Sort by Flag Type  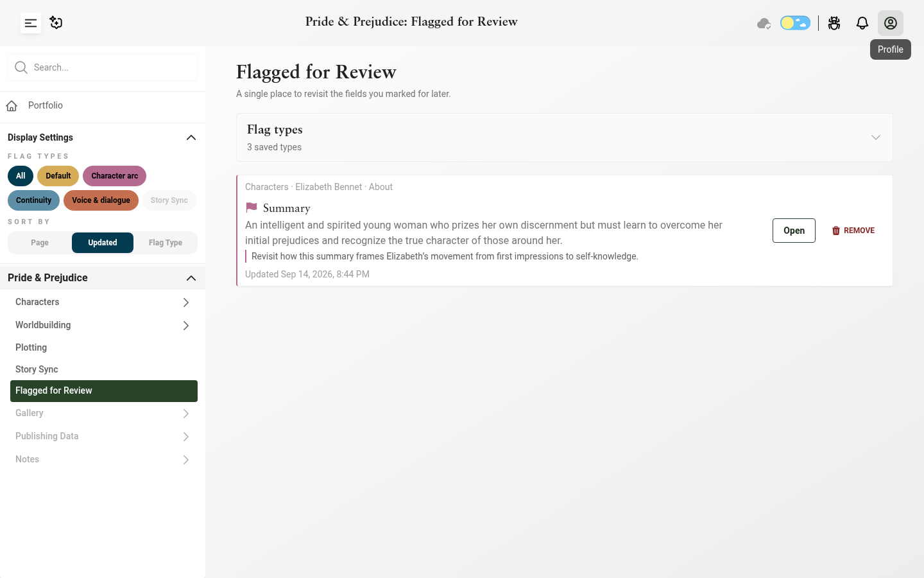(x=166, y=243)
